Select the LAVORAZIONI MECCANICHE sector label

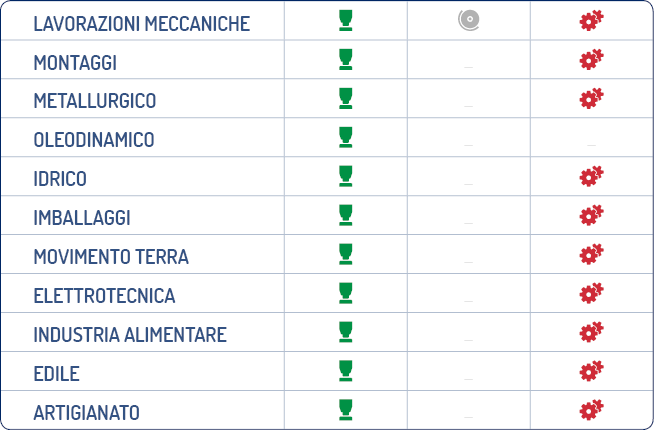click(142, 24)
